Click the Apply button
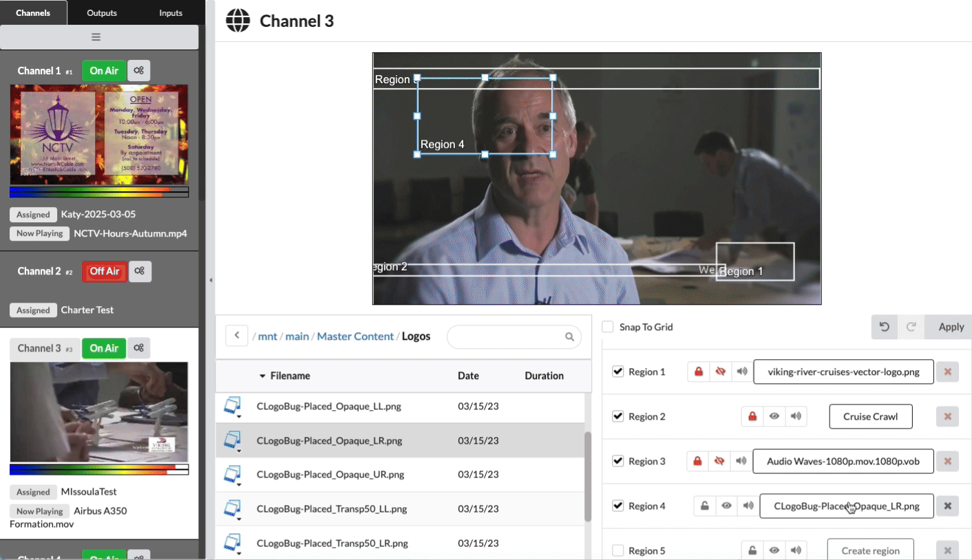The width and height of the screenshot is (972, 560). (951, 327)
